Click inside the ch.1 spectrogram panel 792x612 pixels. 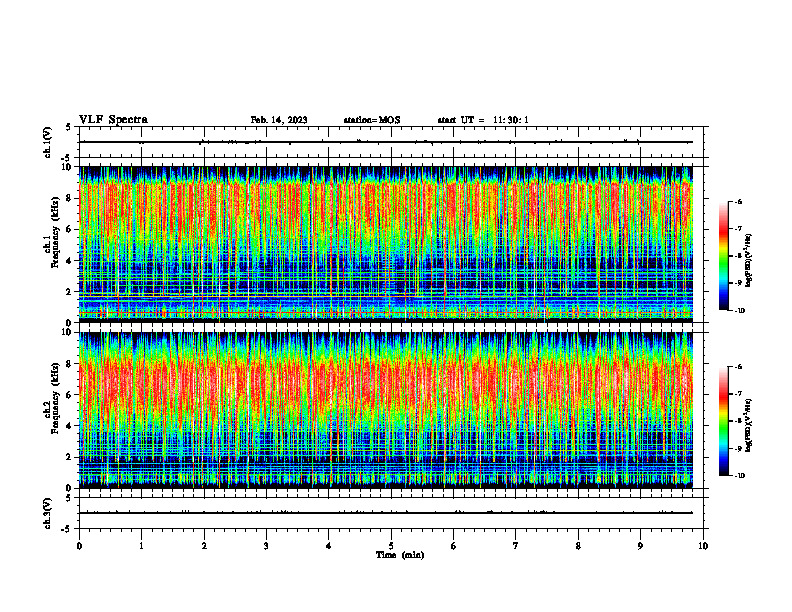pyautogui.click(x=386, y=244)
